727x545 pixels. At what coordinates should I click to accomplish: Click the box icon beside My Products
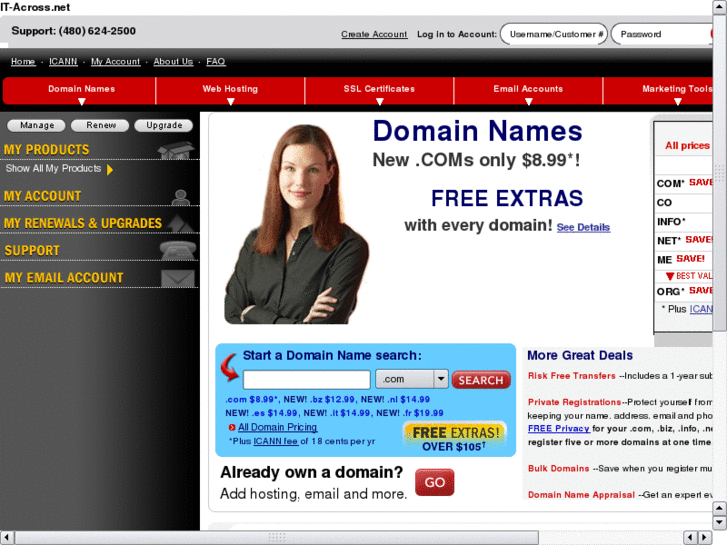175,150
